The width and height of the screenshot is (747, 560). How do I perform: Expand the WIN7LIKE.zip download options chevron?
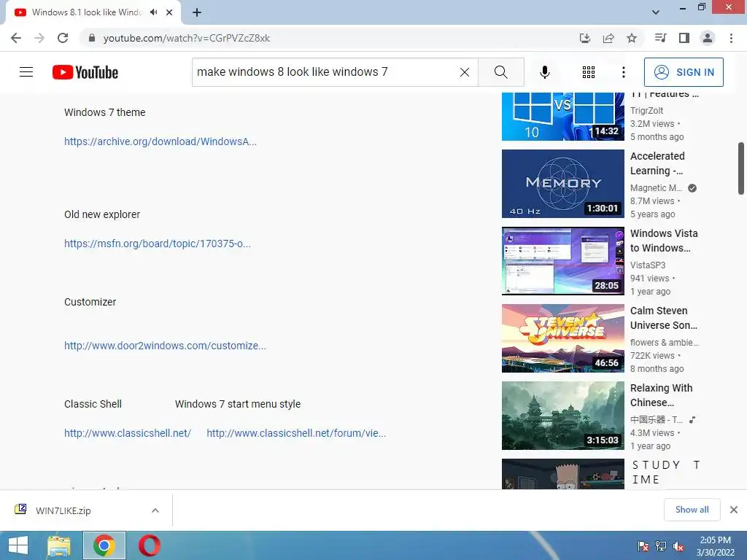[155, 510]
